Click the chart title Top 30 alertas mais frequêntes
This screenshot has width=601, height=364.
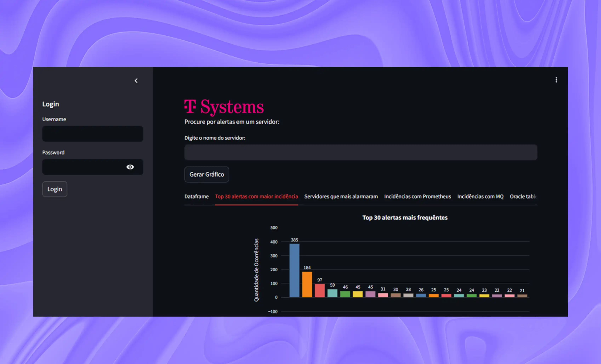pyautogui.click(x=405, y=217)
